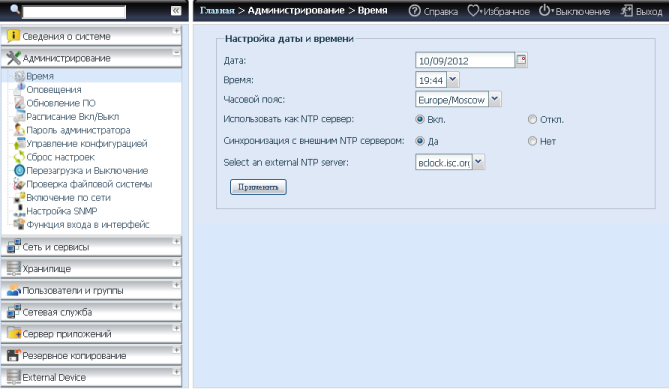Open Избранное favorites heart icon

(473, 11)
